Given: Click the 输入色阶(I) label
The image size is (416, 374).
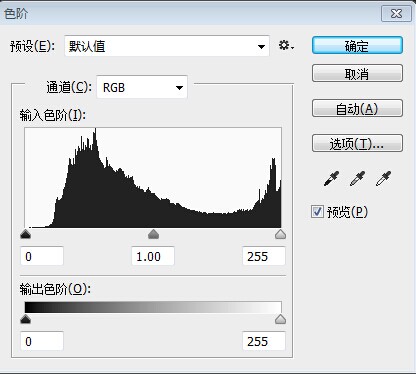Looking at the screenshot, I should click(x=53, y=115).
